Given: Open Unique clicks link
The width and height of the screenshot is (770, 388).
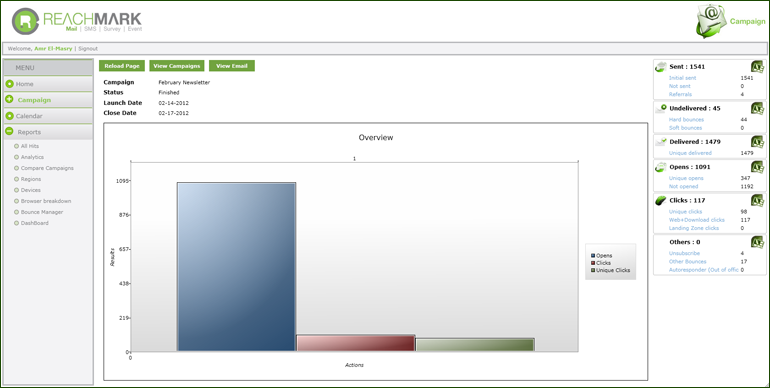Looking at the screenshot, I should click(686, 212).
